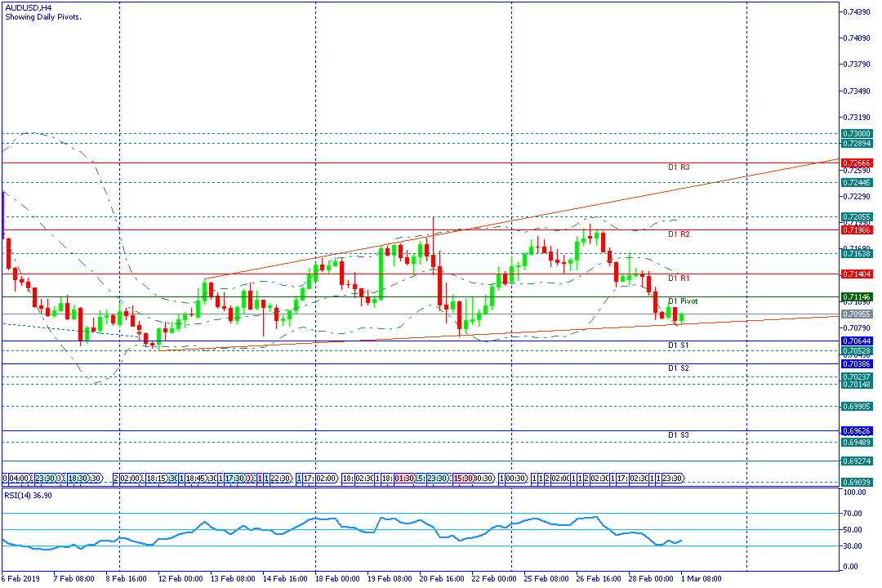Click the gray 0.70955 current price tag

[857, 314]
